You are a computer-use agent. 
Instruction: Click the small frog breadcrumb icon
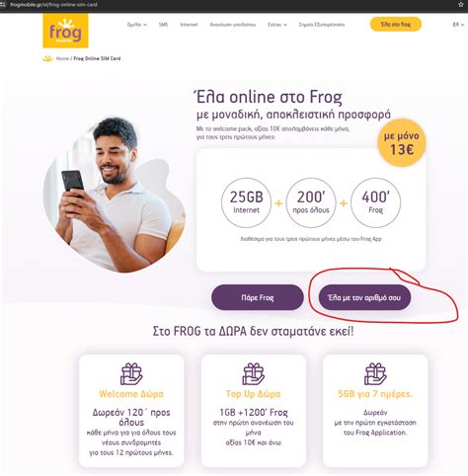47,58
